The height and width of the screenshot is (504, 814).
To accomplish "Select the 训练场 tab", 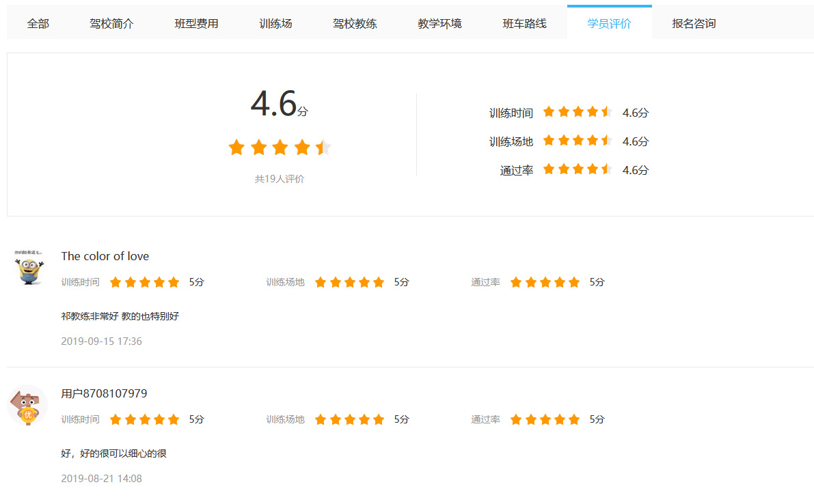I will [x=275, y=24].
